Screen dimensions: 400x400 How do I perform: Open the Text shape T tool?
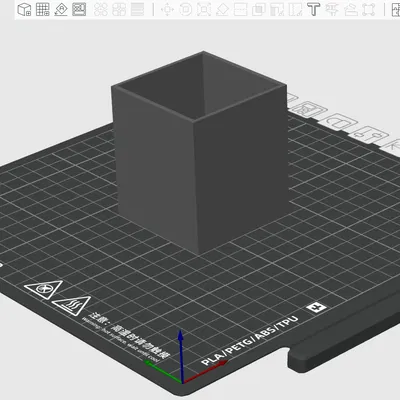point(313,9)
